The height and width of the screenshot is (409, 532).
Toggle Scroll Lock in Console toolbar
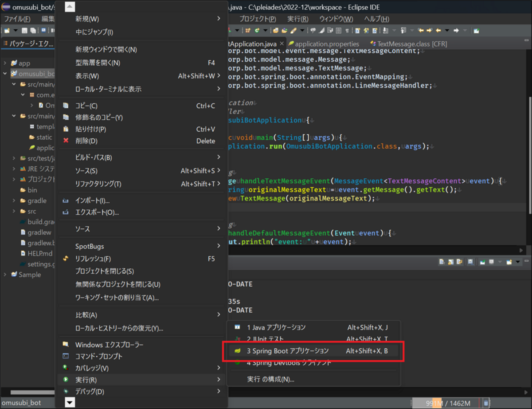pyautogui.click(x=451, y=262)
